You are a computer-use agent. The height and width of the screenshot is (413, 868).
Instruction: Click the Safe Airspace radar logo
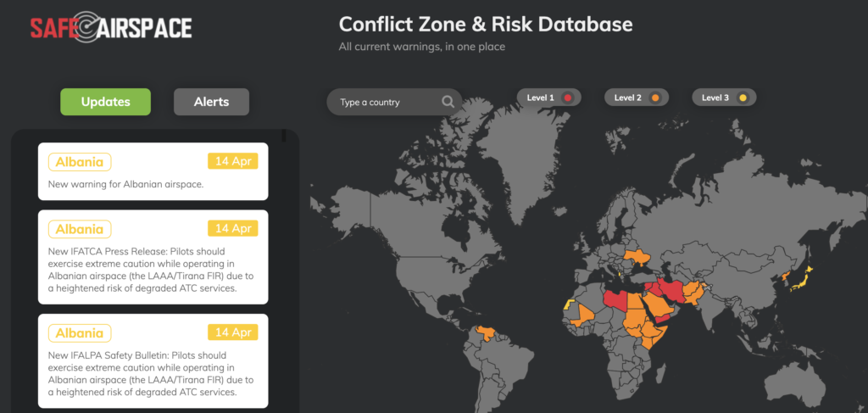click(x=111, y=29)
